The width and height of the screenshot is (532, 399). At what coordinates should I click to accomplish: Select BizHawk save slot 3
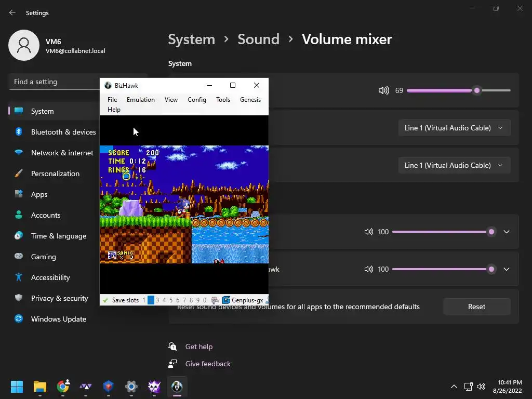(x=157, y=300)
